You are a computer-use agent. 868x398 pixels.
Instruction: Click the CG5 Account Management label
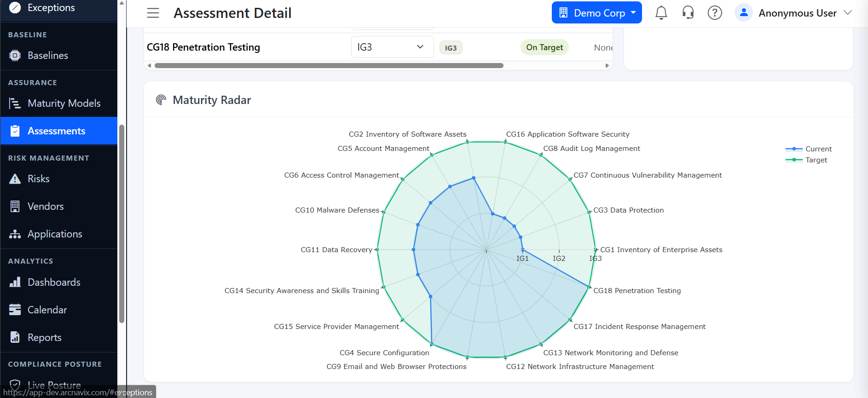coord(383,149)
